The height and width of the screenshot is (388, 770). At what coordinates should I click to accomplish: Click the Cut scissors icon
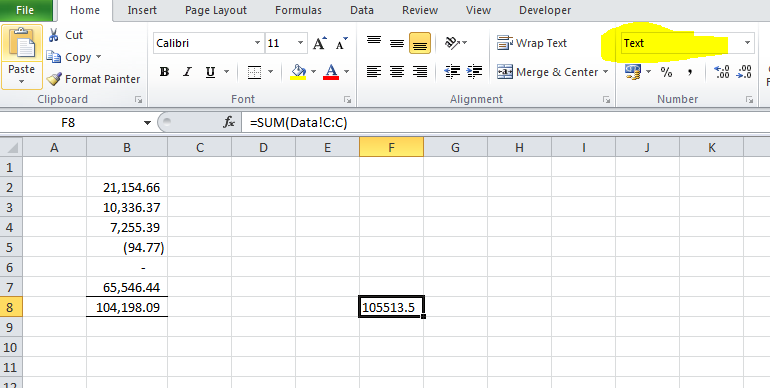[x=54, y=35]
